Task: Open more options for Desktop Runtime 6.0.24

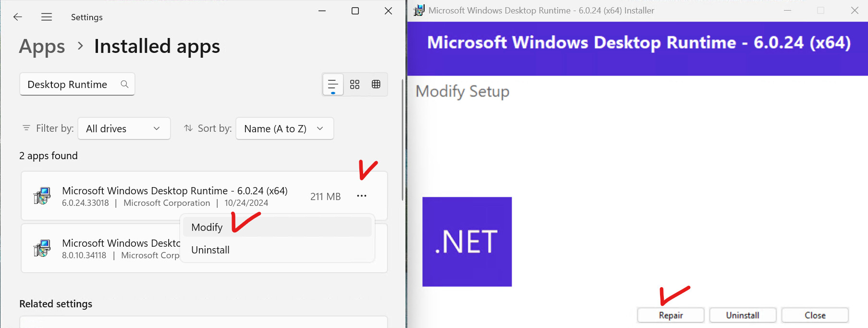Action: pyautogui.click(x=362, y=196)
